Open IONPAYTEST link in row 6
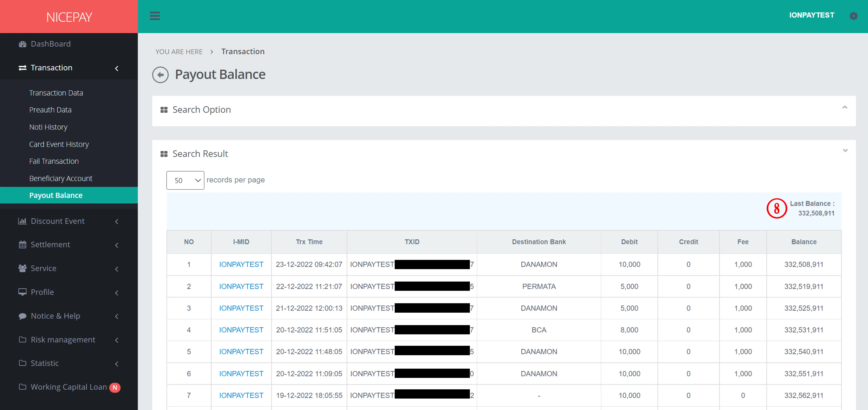This screenshot has height=410, width=868. pos(241,373)
